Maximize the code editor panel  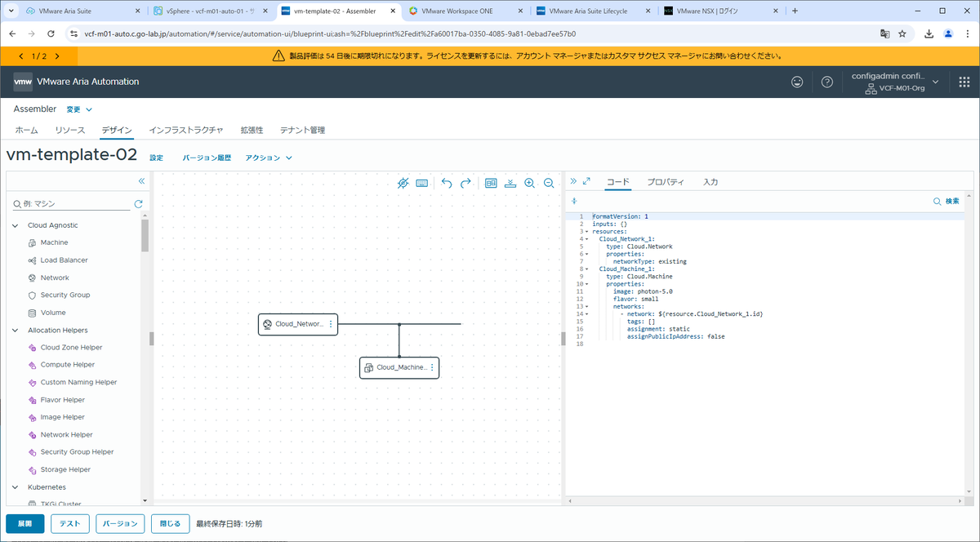pyautogui.click(x=586, y=181)
